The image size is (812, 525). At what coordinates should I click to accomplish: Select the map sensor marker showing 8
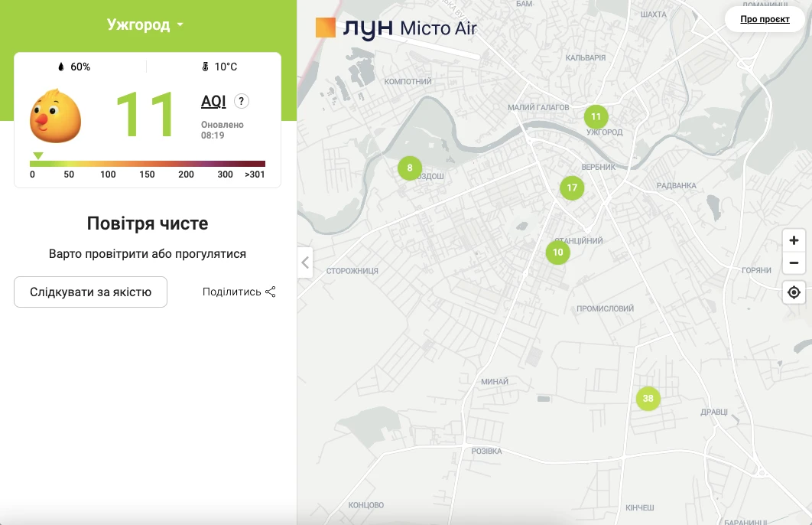(x=410, y=168)
